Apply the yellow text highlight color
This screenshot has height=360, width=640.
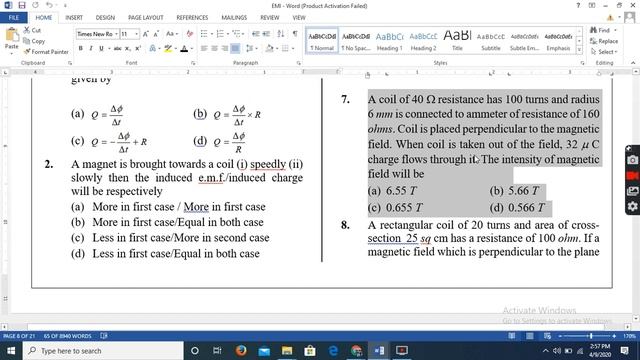pos(167,49)
